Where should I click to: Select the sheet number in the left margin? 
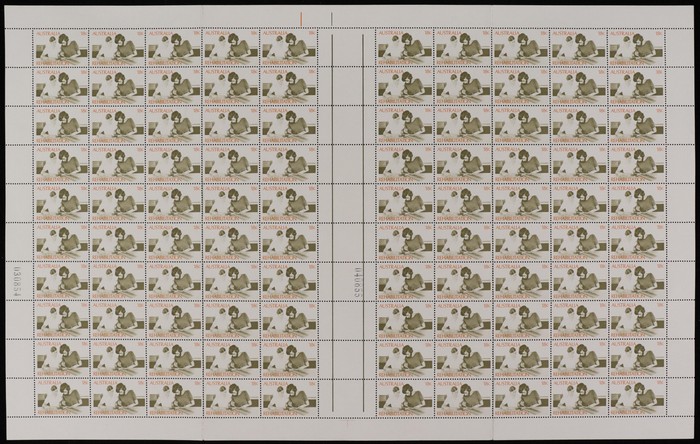click(x=16, y=280)
